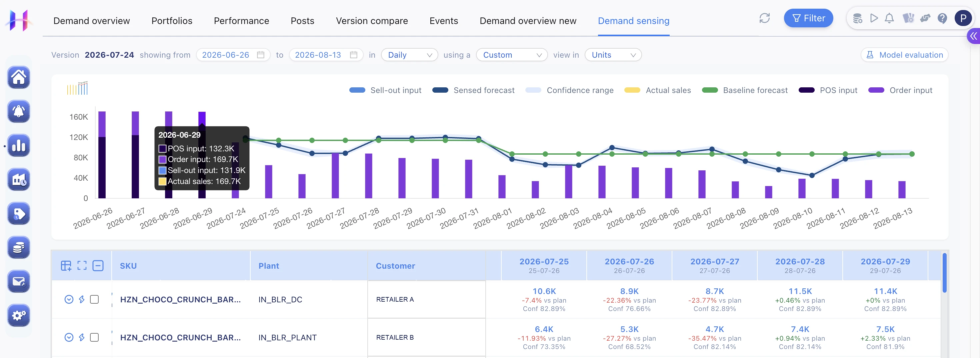Open the settings gears sidebar icon
980x358 pixels.
click(x=19, y=315)
